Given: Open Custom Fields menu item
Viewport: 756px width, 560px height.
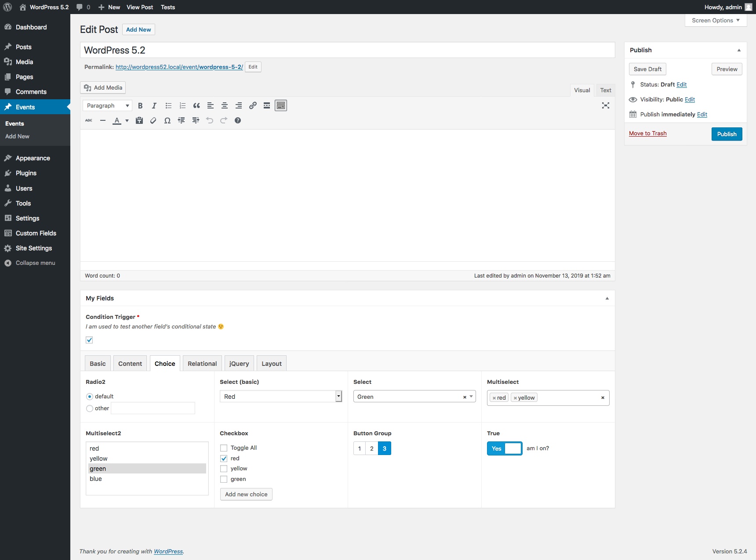Looking at the screenshot, I should 35,233.
